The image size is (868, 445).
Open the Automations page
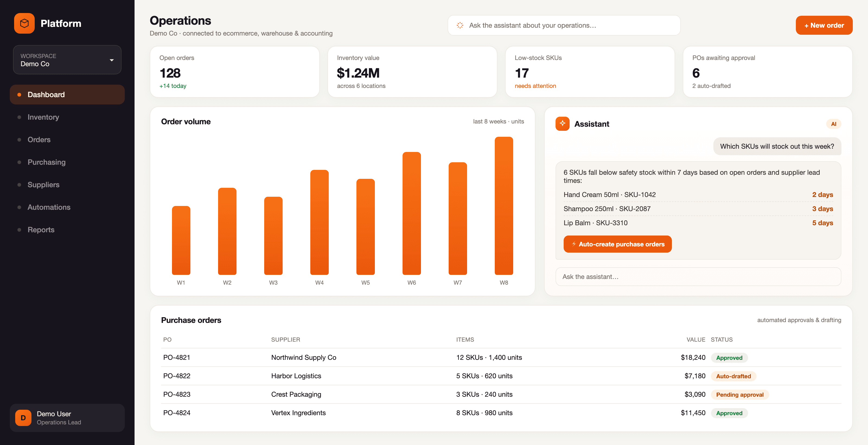67,207
